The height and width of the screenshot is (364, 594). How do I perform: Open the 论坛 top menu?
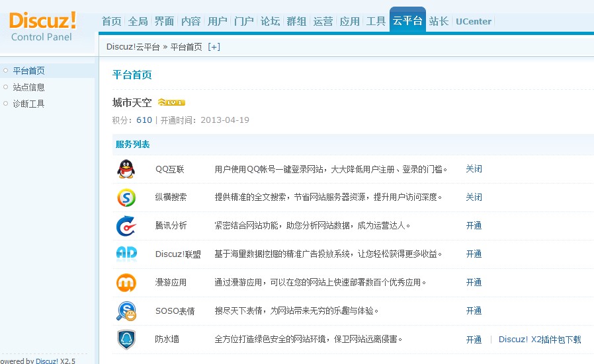270,21
